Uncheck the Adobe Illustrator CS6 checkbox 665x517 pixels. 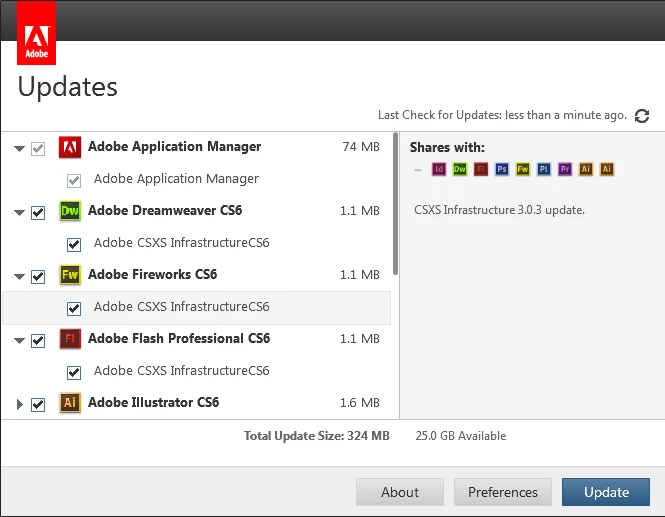(38, 404)
